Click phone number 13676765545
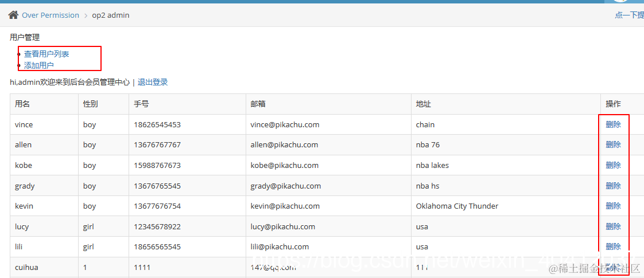The height and width of the screenshot is (278, 644). [x=157, y=186]
